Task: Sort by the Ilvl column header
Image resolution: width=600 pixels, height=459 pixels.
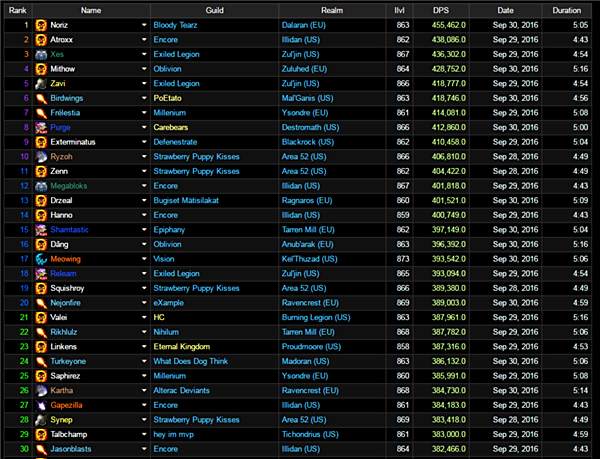Action: point(399,10)
